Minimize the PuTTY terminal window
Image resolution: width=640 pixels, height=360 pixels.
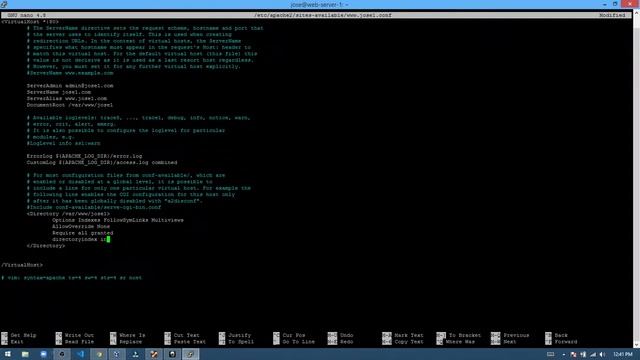[604, 4]
